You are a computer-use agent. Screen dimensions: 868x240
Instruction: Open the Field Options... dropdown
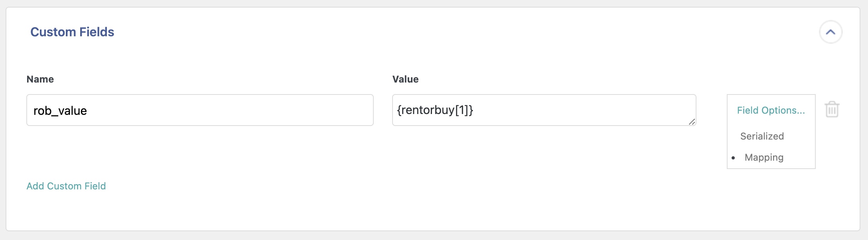click(x=771, y=110)
